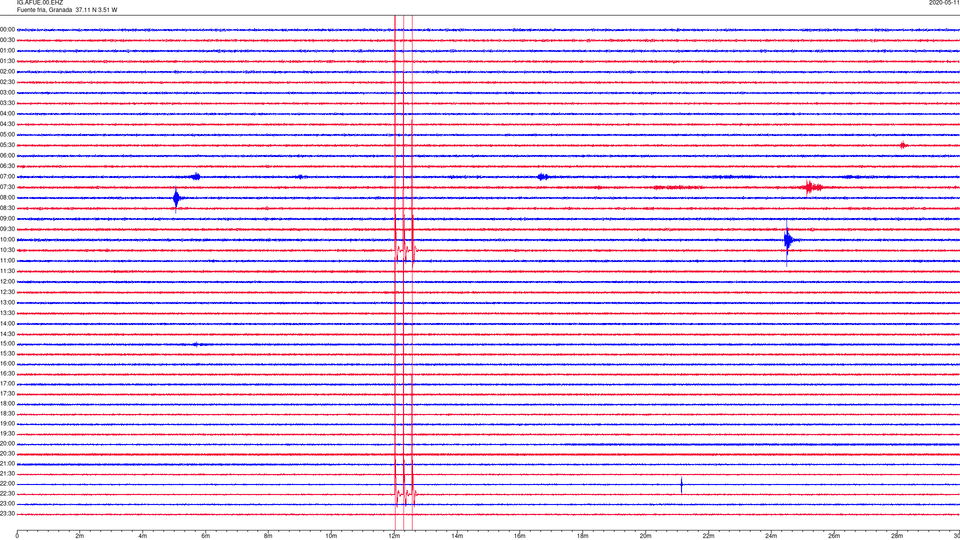
Task: Select the 12:00 trace time label
Action: point(8,282)
